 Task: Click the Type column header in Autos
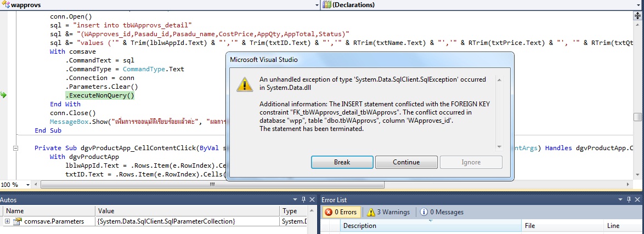[293, 211]
